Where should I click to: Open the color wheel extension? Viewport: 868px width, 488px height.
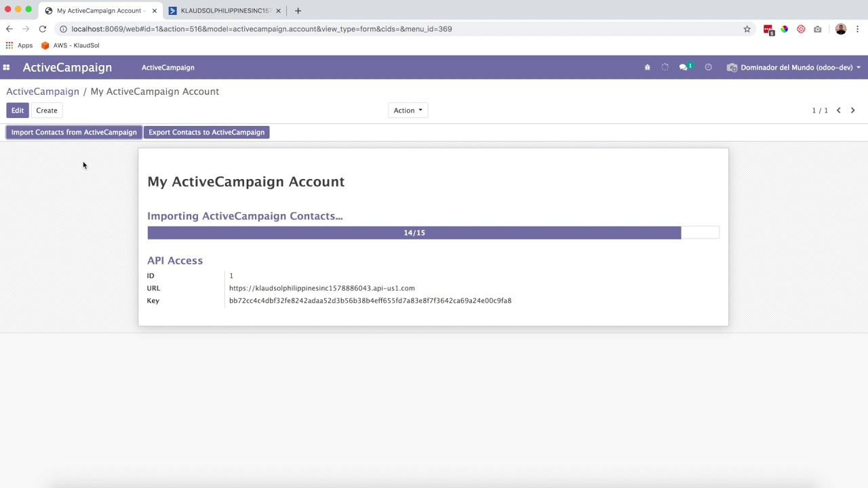click(785, 29)
